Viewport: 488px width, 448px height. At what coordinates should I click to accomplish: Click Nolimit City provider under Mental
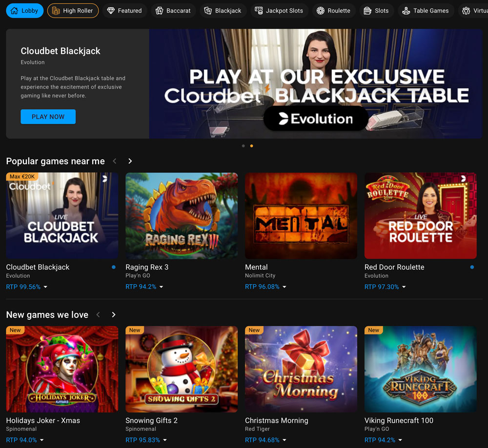pos(260,275)
